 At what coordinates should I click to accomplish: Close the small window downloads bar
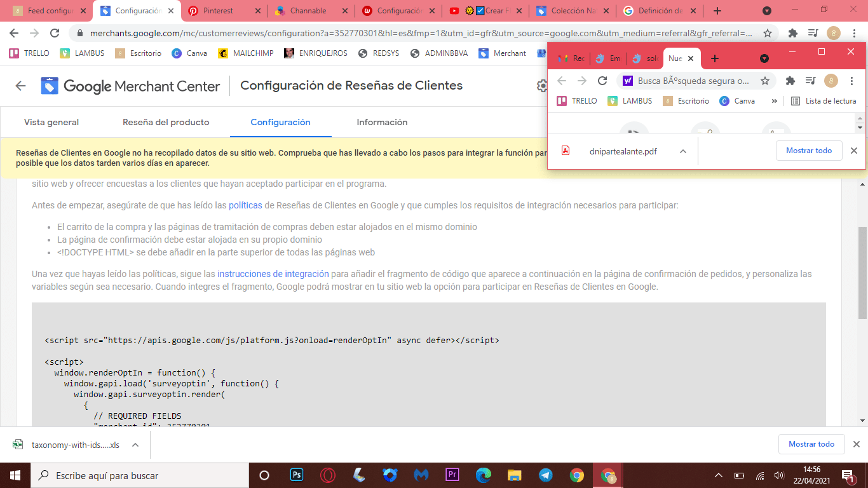click(854, 151)
